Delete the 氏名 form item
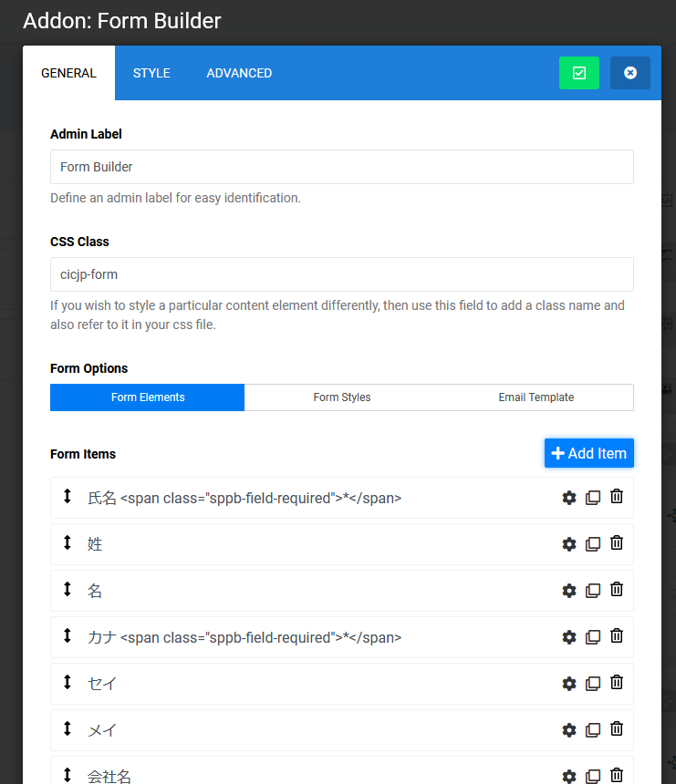 click(x=617, y=497)
